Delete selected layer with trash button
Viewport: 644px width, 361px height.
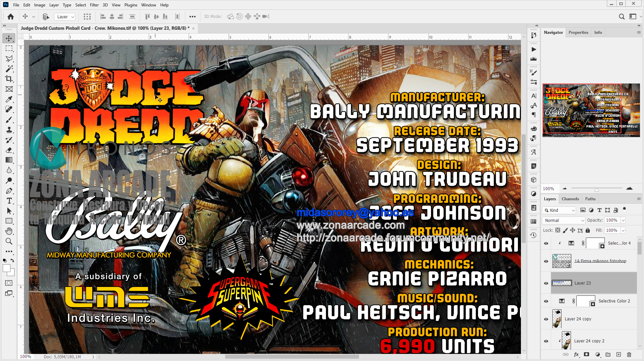(x=629, y=355)
